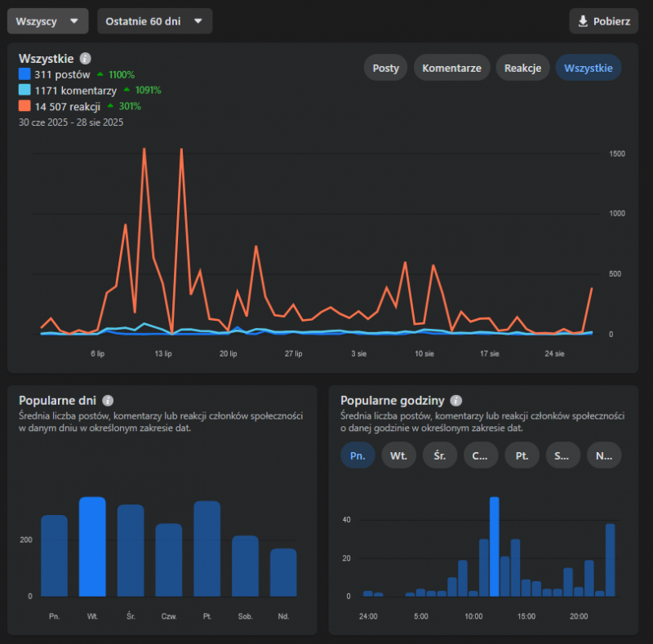The width and height of the screenshot is (653, 644).
Task: Click the highlighted Wt. bar in Popularne dni
Action: pyautogui.click(x=92, y=547)
